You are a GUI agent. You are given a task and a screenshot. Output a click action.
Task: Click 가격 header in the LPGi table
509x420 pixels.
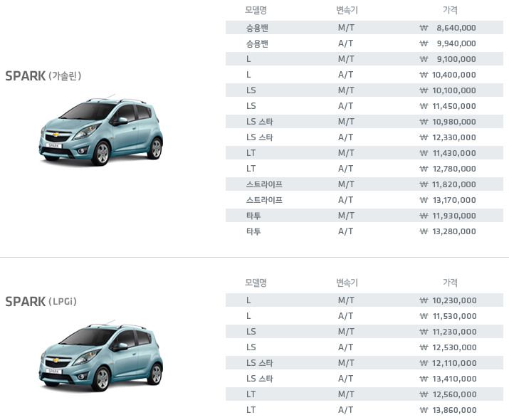tap(450, 283)
